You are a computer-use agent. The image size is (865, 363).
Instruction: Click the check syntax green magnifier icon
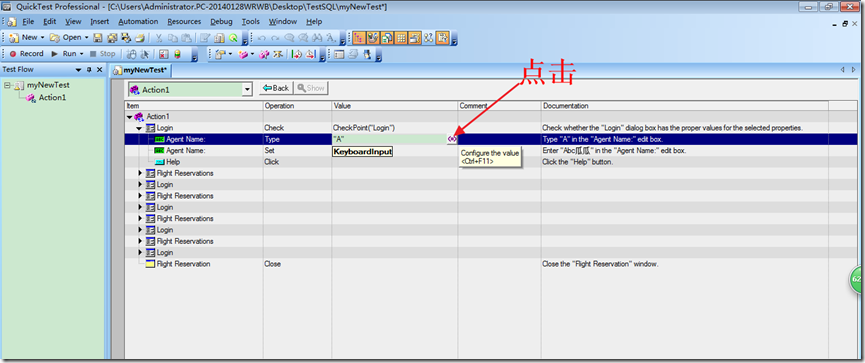233,38
